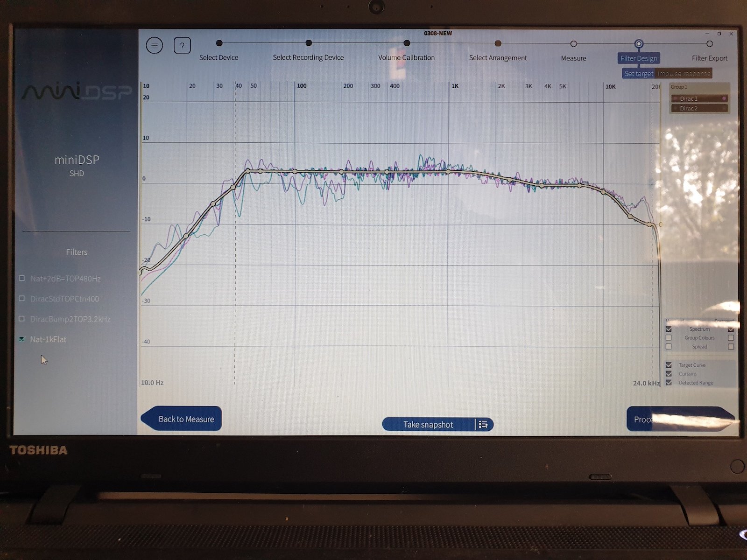The width and height of the screenshot is (747, 560).
Task: Click the Volume Calibration step dot
Action: point(407,43)
